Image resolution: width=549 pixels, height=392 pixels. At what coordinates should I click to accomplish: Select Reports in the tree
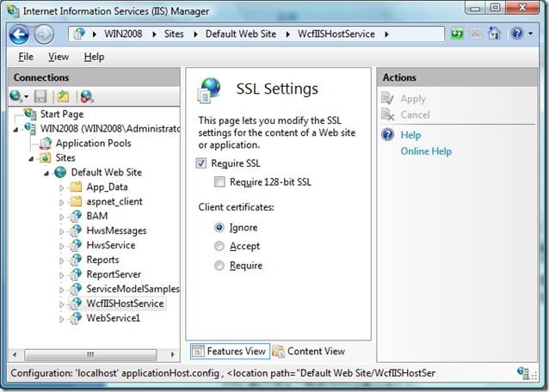click(102, 260)
